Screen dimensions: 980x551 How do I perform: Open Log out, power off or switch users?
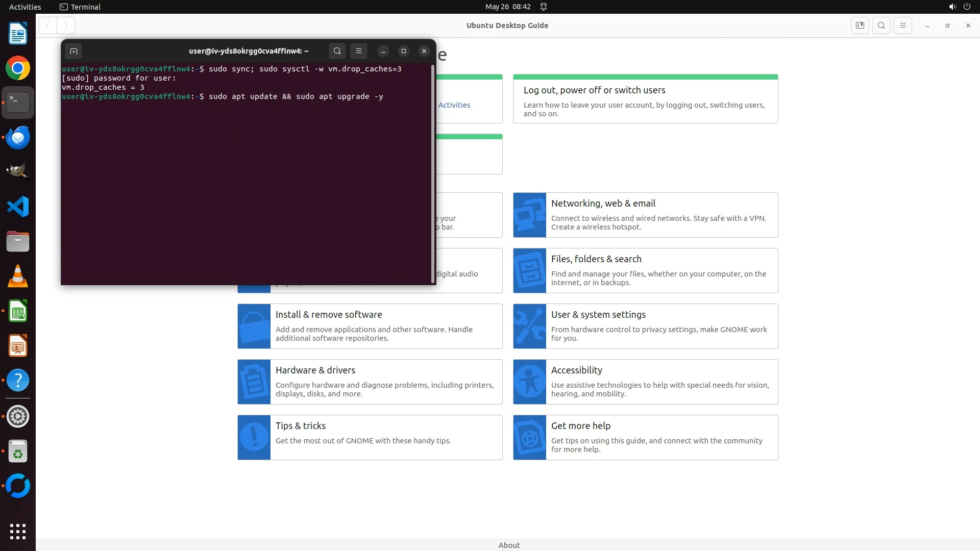(594, 90)
